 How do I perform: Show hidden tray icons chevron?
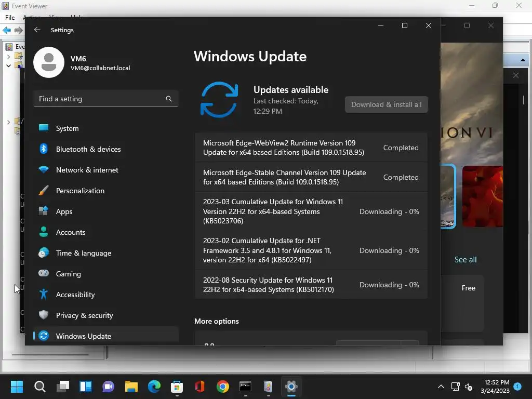point(441,387)
